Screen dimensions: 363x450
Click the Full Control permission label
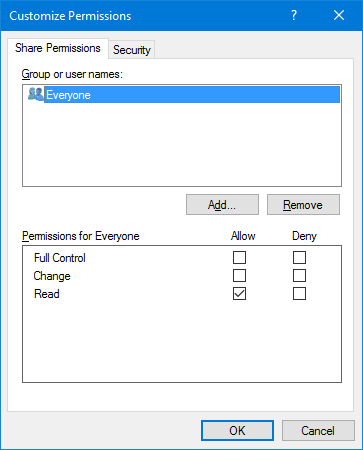coord(60,258)
